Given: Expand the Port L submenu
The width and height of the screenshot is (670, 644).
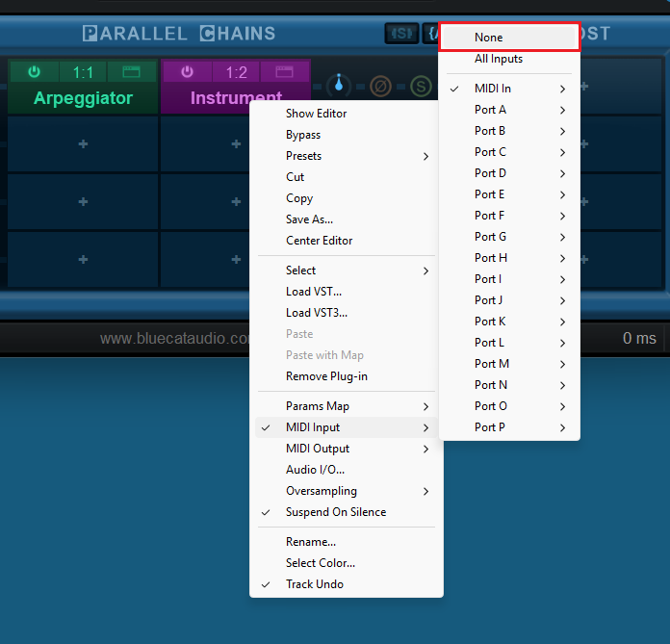Looking at the screenshot, I should 509,343.
